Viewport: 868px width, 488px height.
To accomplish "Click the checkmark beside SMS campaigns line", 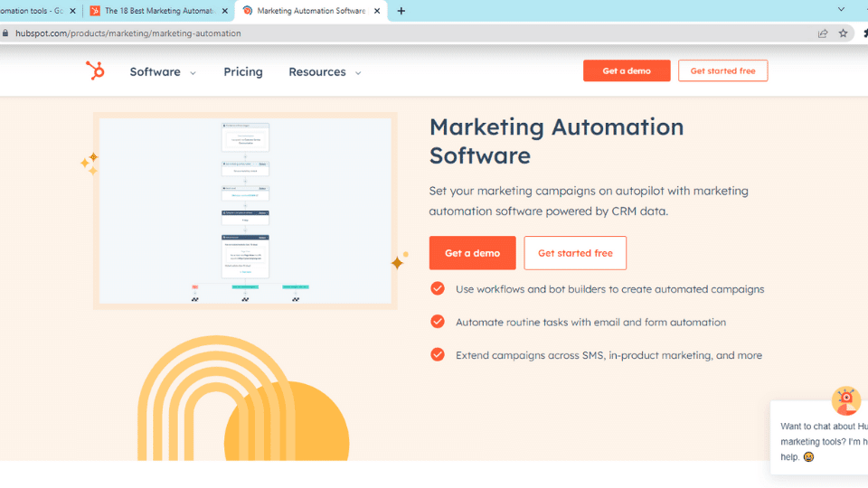I will 438,354.
